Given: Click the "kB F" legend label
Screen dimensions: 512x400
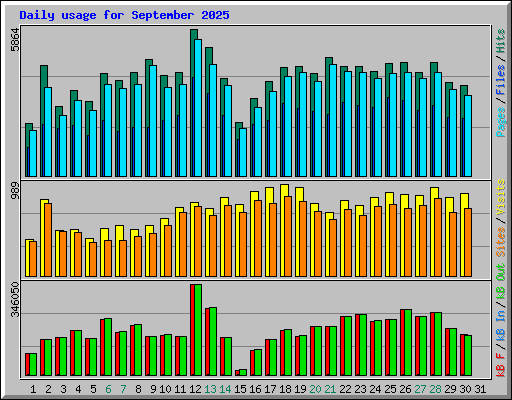Looking at the screenshot, I should 501,365.
